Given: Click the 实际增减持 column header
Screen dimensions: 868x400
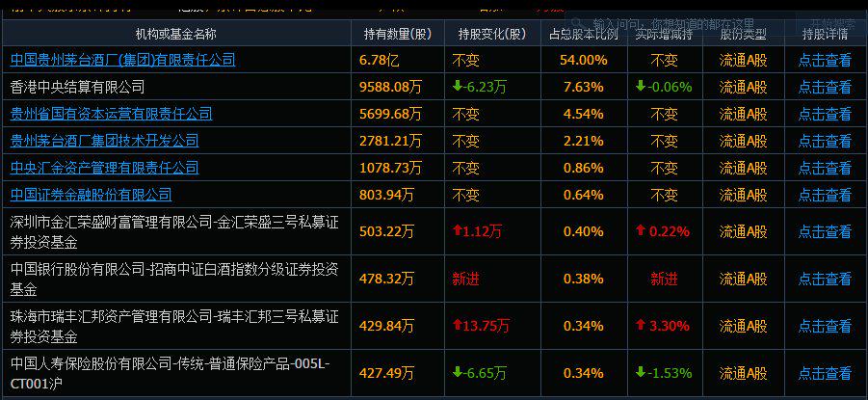Looking at the screenshot, I should click(665, 34).
